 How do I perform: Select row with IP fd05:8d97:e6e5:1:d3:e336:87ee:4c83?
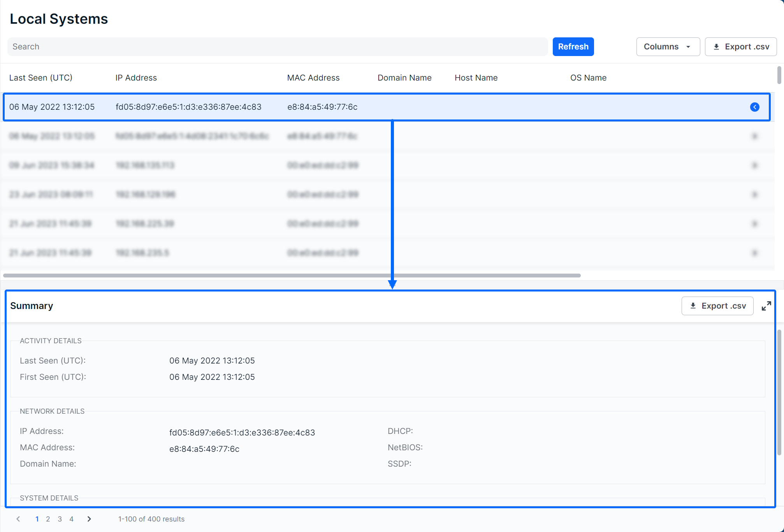188,107
